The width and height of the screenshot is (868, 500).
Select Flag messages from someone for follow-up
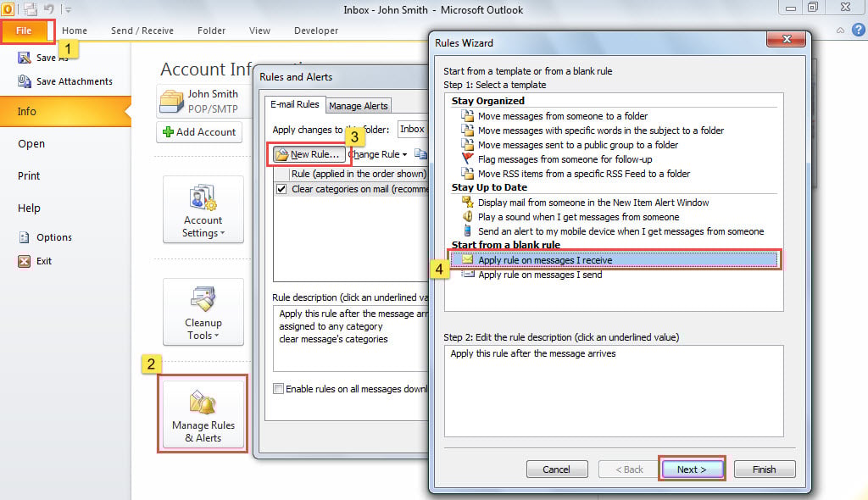[565, 159]
